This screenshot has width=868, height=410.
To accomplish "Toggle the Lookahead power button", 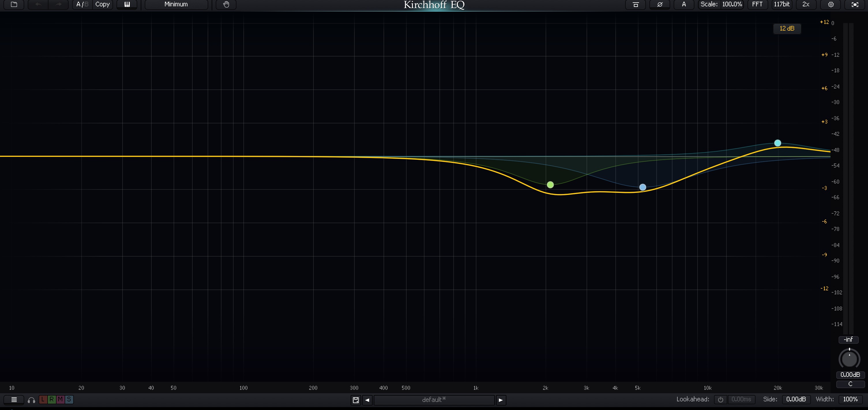I will 720,400.
